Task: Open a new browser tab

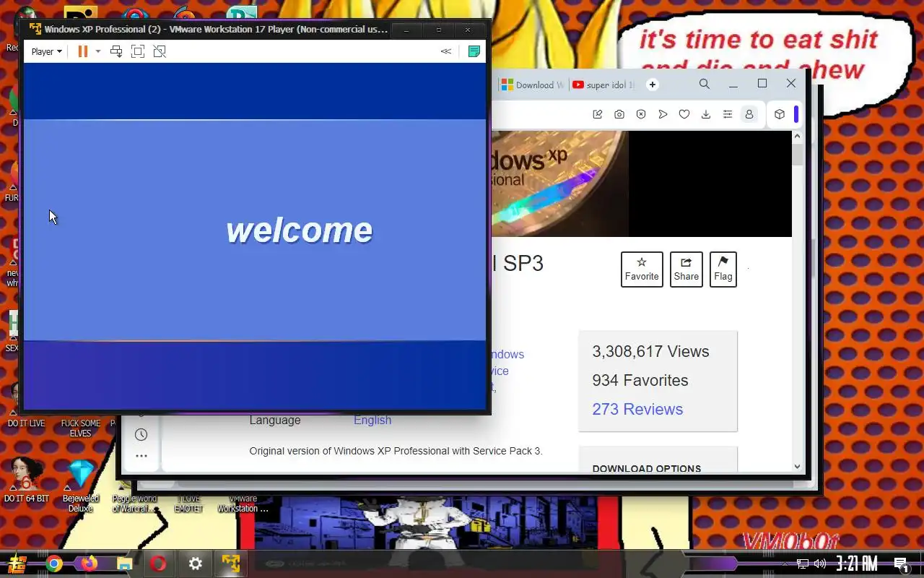Action: 653,85
